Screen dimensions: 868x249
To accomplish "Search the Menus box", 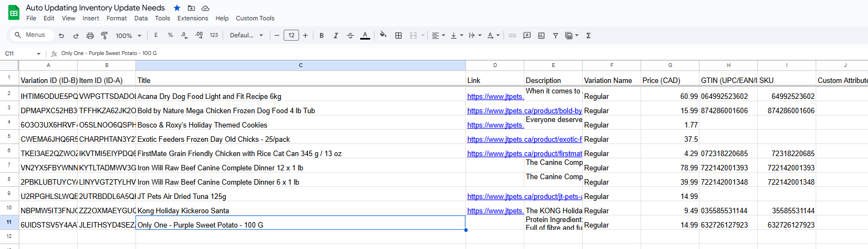I will coord(31,35).
